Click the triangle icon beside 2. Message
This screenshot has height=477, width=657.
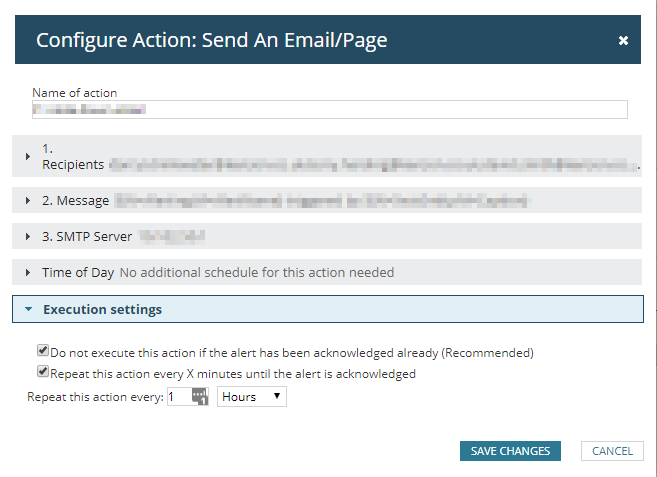pyautogui.click(x=28, y=201)
